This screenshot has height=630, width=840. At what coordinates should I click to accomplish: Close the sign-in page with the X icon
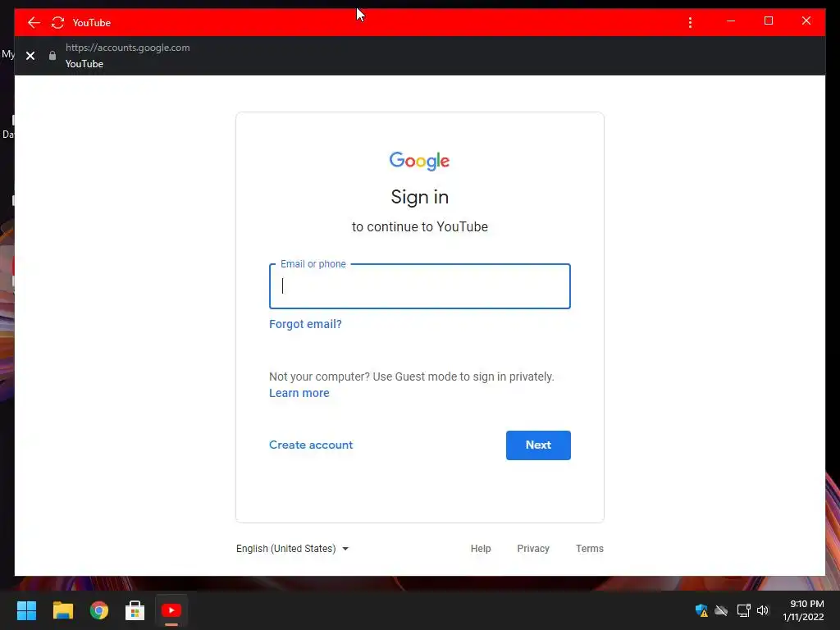[x=30, y=56]
